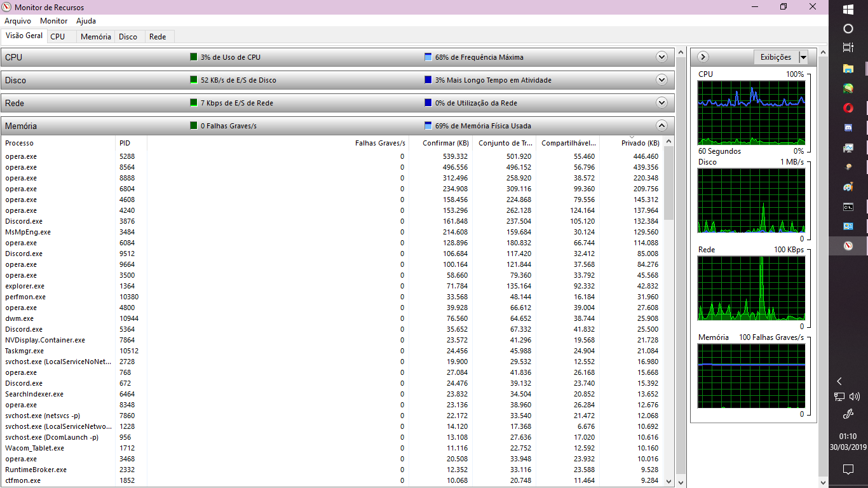The height and width of the screenshot is (488, 868).
Task: Sort by Compartilhável column header
Action: [568, 143]
